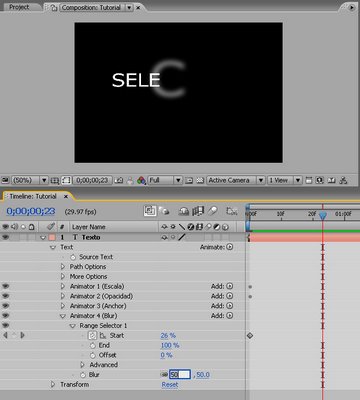Screen dimensions: 360x400
Task: Collapse the Texto layer twirl arrow
Action: (43, 238)
